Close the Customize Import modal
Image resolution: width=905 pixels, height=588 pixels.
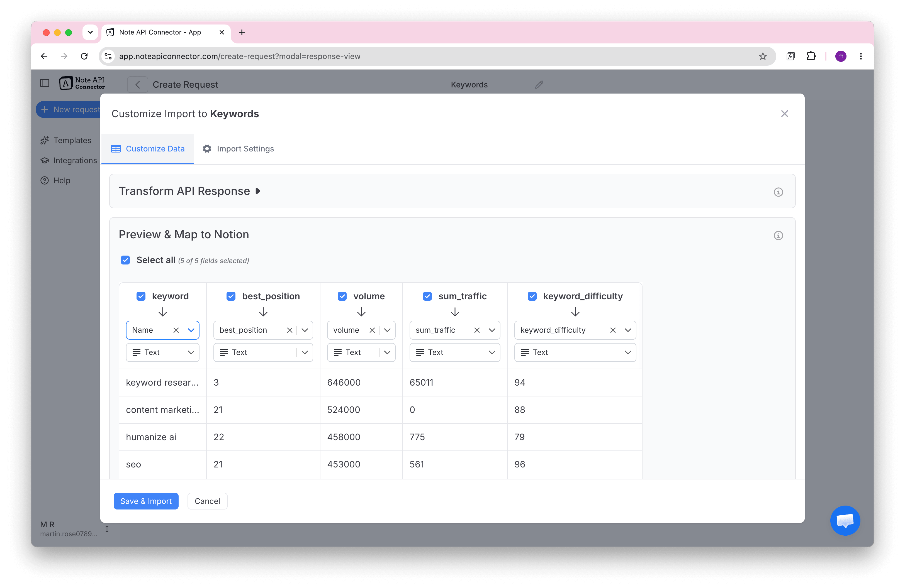(784, 114)
